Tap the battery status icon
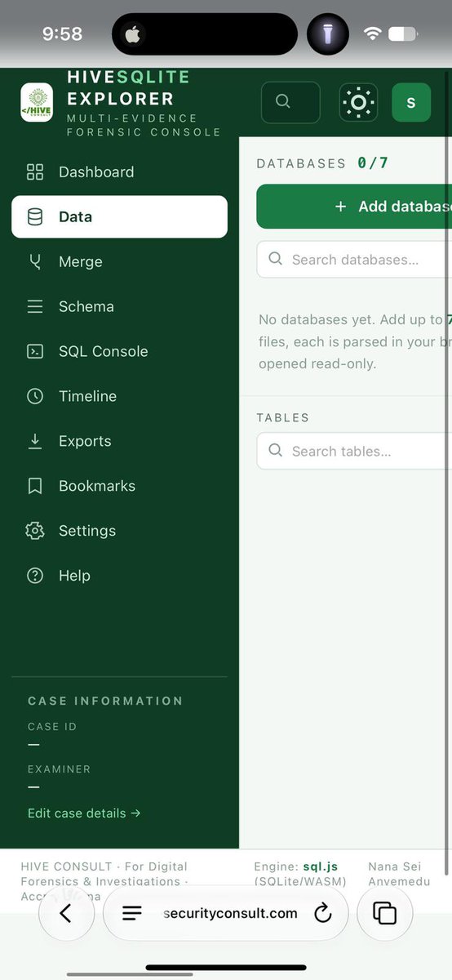Screen dimensions: 452x980 403,33
